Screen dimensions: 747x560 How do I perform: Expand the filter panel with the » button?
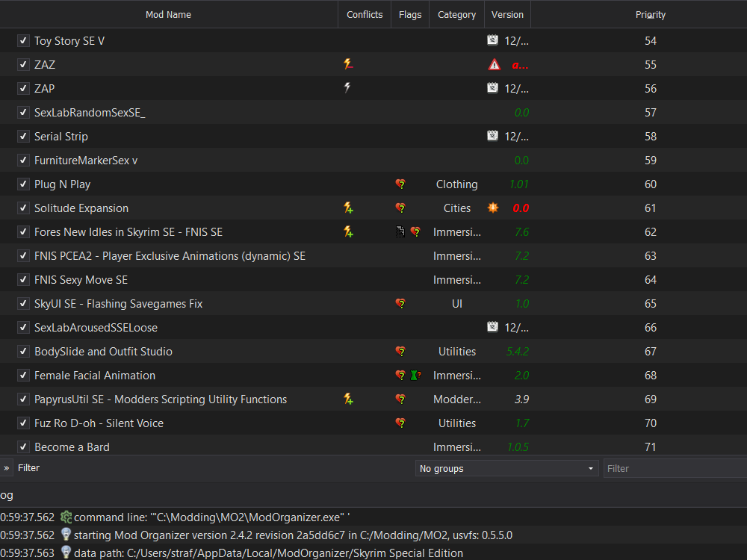pyautogui.click(x=6, y=467)
